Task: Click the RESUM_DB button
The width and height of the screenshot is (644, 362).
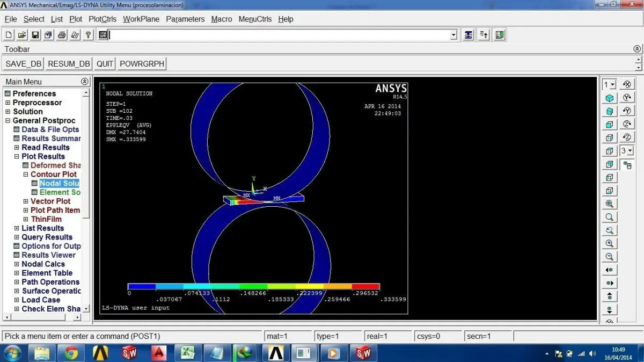Action: [69, 64]
